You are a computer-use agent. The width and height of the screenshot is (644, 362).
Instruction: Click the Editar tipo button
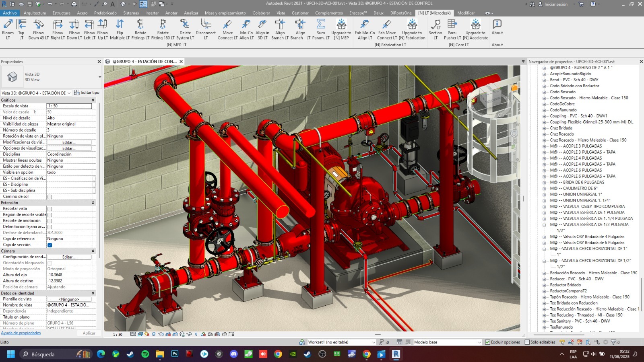87,93
